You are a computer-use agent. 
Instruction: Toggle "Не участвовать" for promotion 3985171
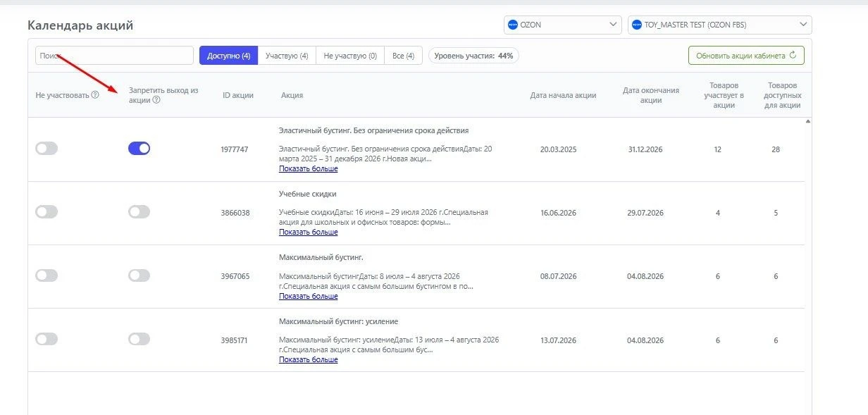[46, 339]
